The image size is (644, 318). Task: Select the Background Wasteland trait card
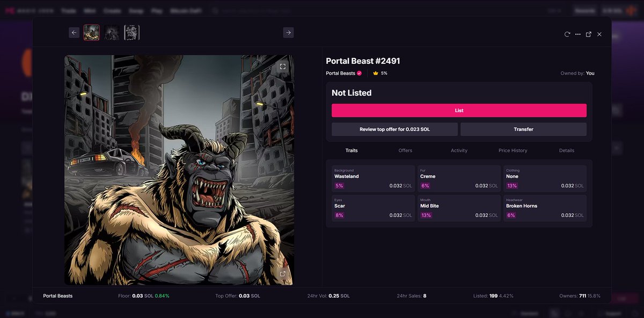tap(373, 178)
